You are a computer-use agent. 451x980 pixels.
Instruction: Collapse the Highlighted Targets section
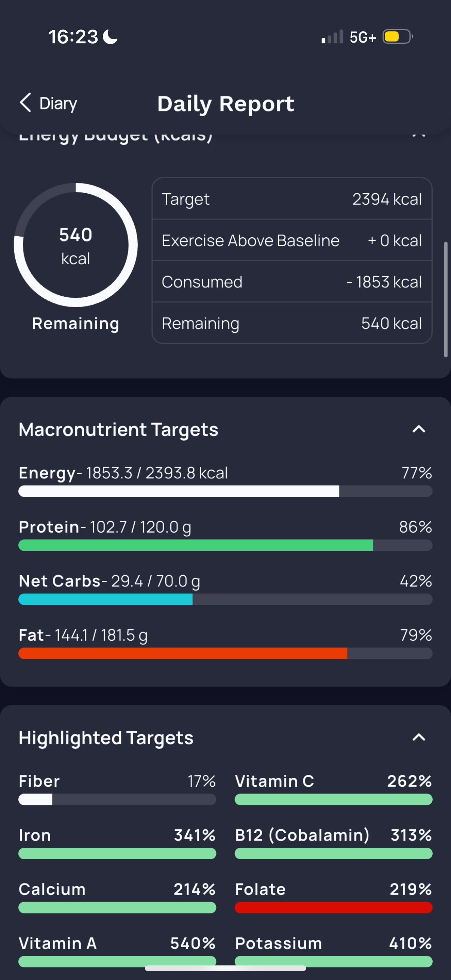[418, 737]
